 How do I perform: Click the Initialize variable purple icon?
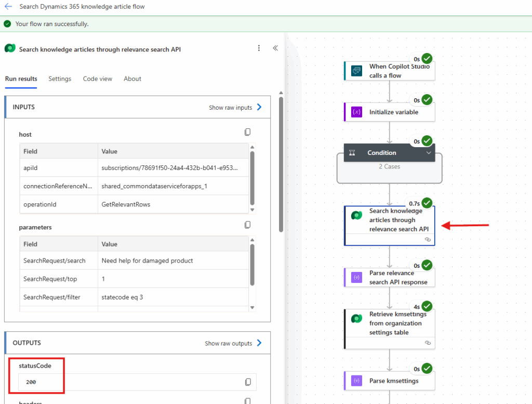point(356,112)
